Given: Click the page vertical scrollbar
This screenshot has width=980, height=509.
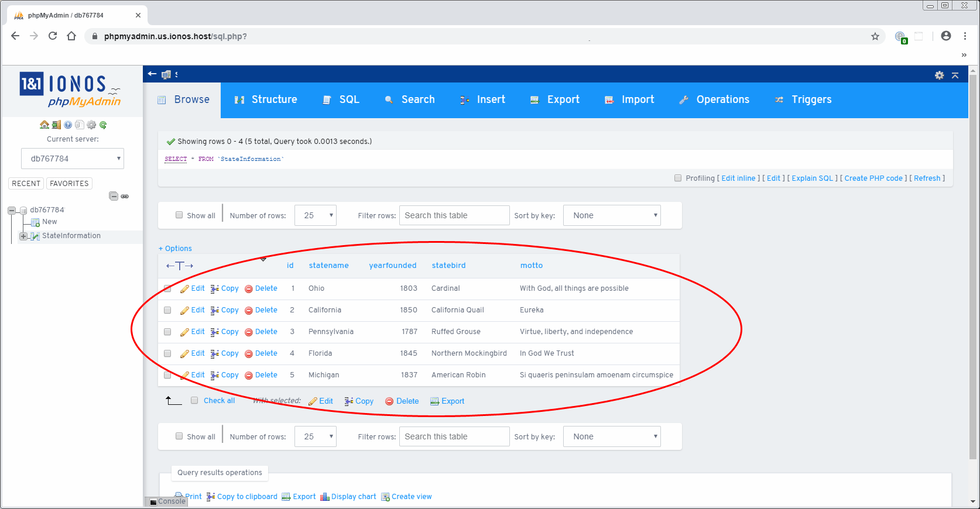Looking at the screenshot, I should (974, 266).
